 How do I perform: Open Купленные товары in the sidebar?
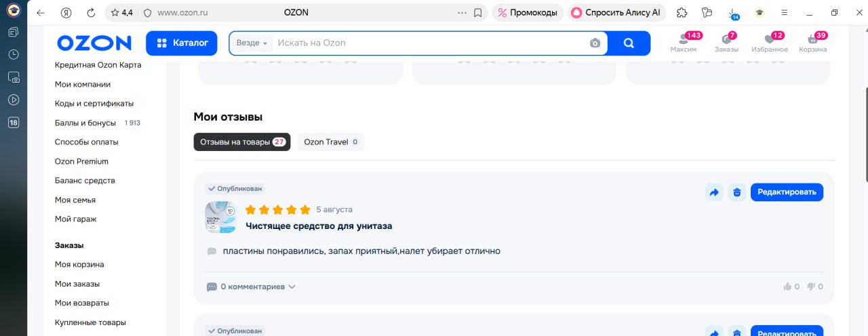90,322
